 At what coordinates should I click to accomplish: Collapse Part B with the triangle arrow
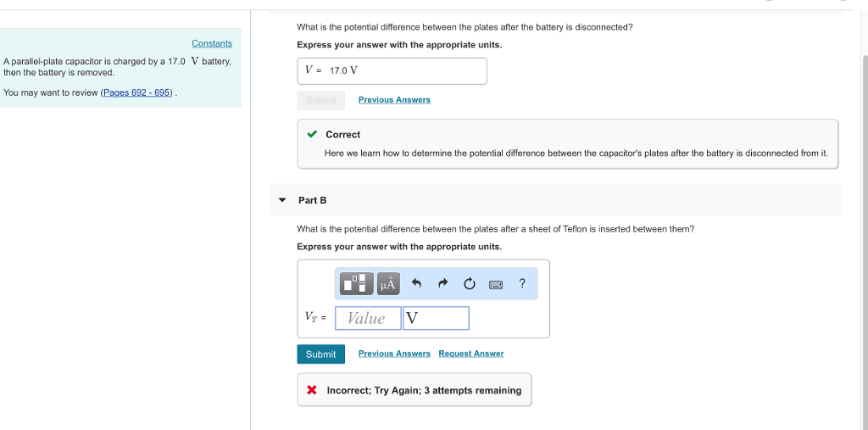tap(282, 200)
